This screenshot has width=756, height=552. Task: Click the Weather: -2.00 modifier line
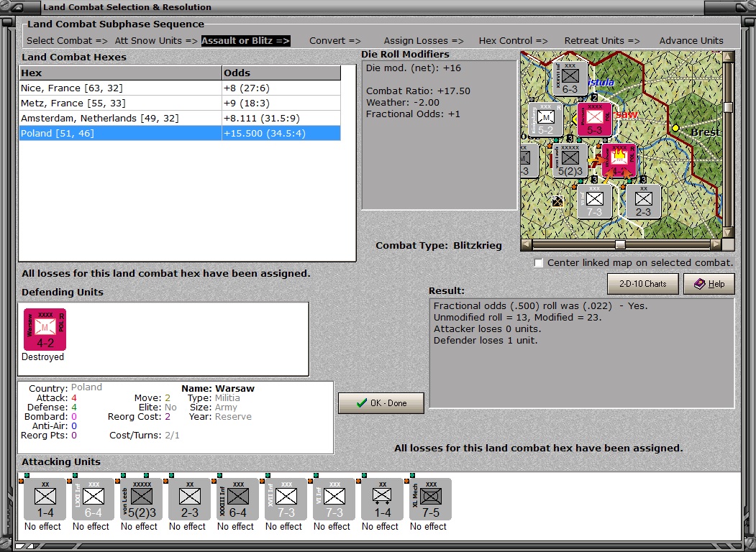click(x=403, y=103)
